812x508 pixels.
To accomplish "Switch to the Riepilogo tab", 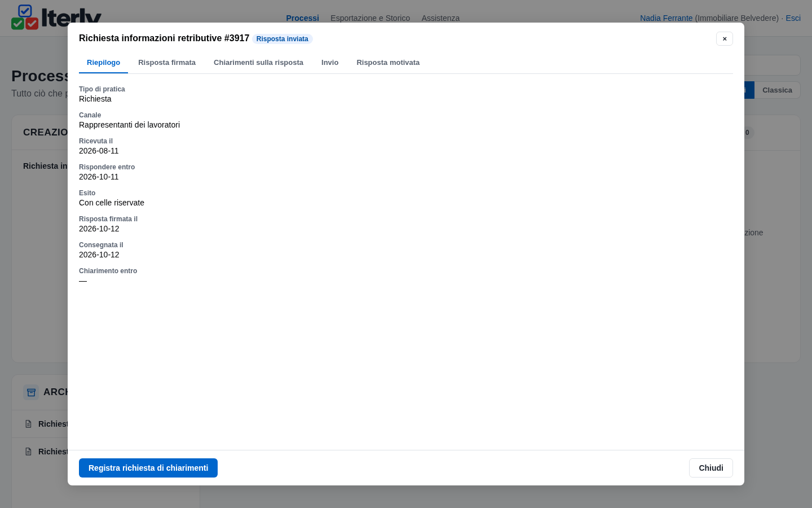I will [103, 63].
